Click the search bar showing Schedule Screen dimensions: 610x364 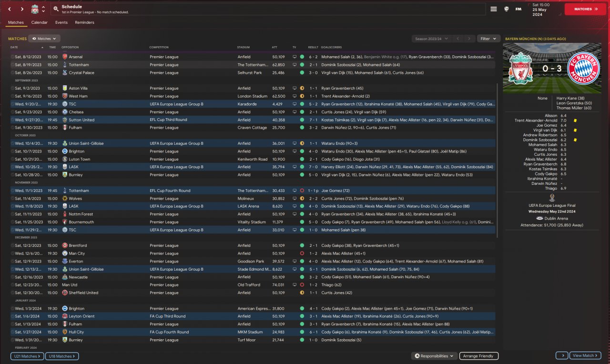pyautogui.click(x=267, y=9)
